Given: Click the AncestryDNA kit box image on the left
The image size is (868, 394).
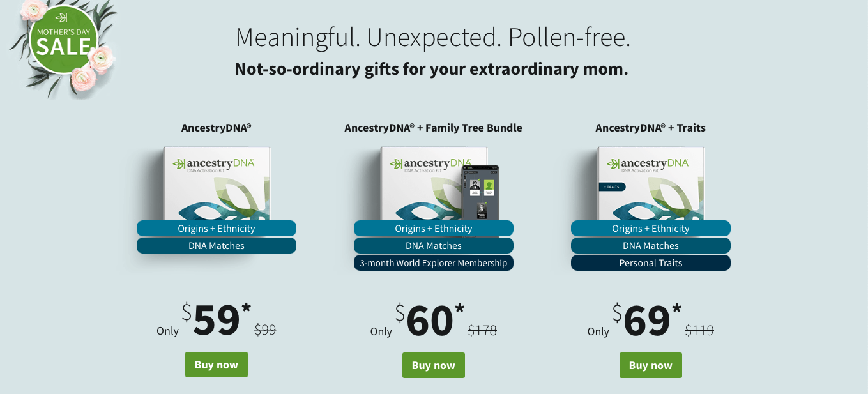Looking at the screenshot, I should coord(216,185).
